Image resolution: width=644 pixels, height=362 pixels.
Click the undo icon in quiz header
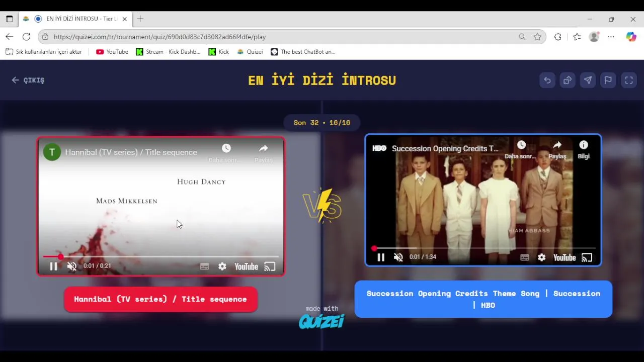[547, 80]
